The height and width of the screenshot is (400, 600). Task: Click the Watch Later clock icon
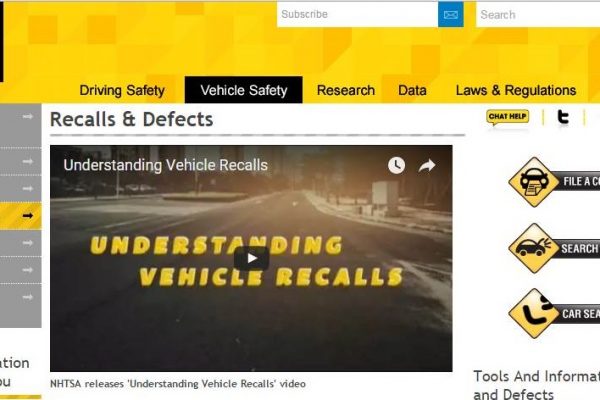pyautogui.click(x=396, y=165)
